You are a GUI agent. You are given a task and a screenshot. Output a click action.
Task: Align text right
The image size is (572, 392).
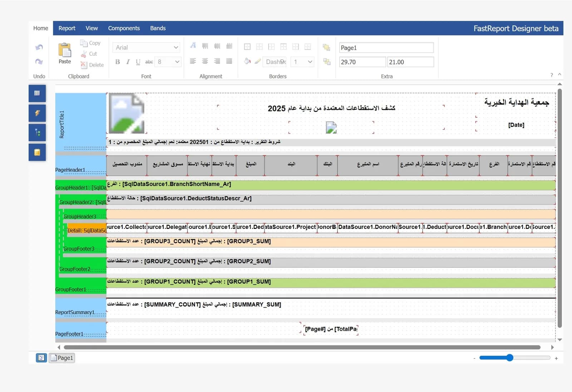(x=217, y=61)
